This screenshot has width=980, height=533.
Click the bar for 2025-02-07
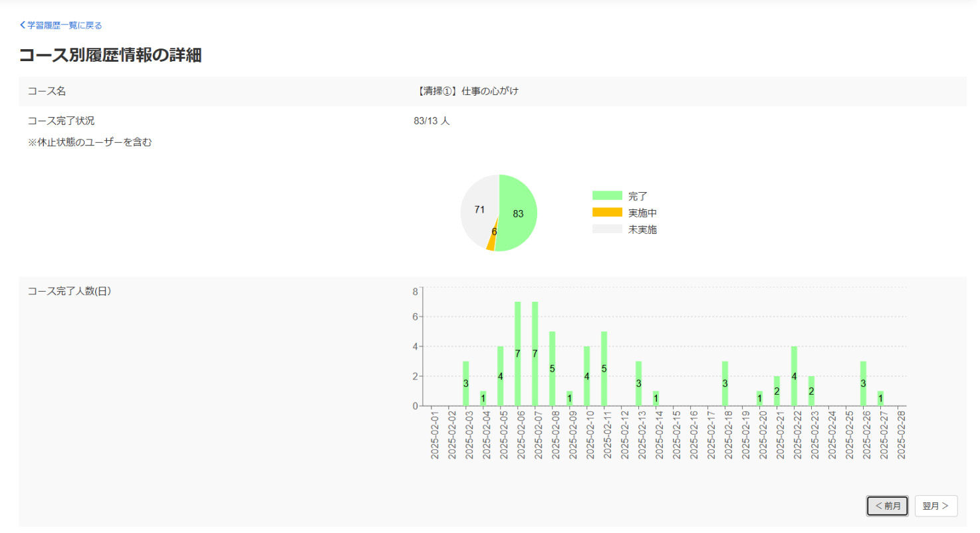pos(535,354)
